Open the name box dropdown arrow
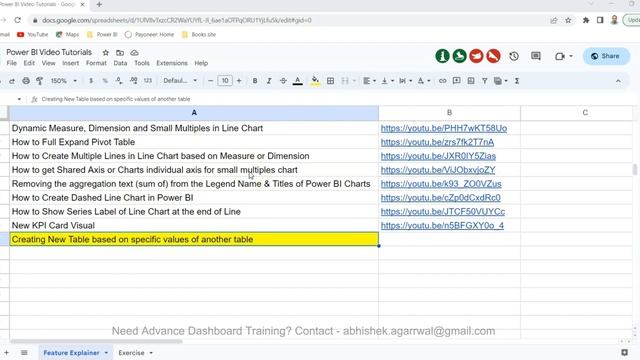Screen dimensions: 640x360 pos(19,99)
